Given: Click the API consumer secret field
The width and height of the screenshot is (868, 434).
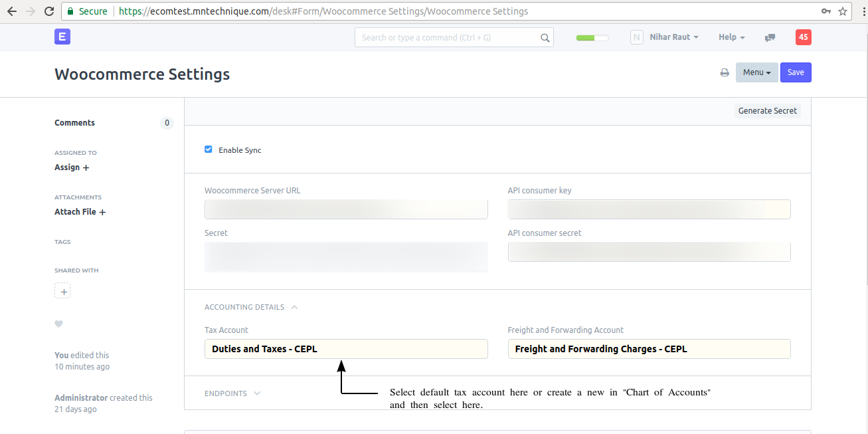Looking at the screenshot, I should [650, 252].
